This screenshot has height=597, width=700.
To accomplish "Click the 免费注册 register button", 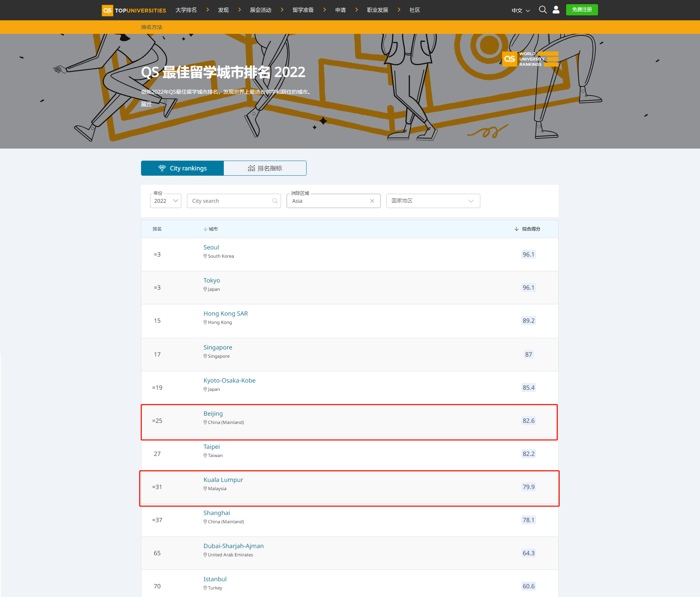I will pyautogui.click(x=582, y=10).
